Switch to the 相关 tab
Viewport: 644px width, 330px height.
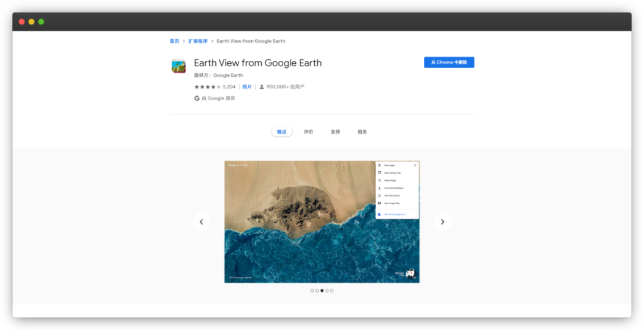pyautogui.click(x=362, y=132)
